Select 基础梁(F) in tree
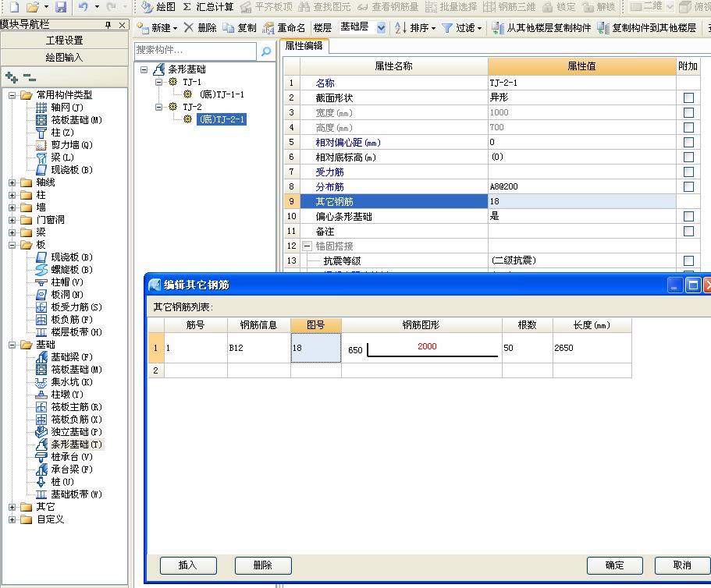The image size is (711, 588). tap(72, 357)
